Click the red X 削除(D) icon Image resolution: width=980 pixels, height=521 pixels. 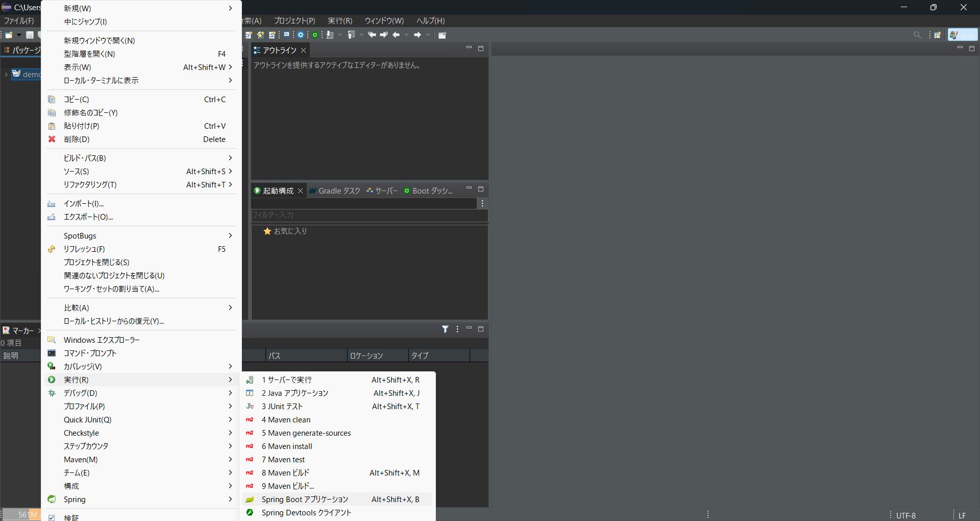tap(52, 139)
